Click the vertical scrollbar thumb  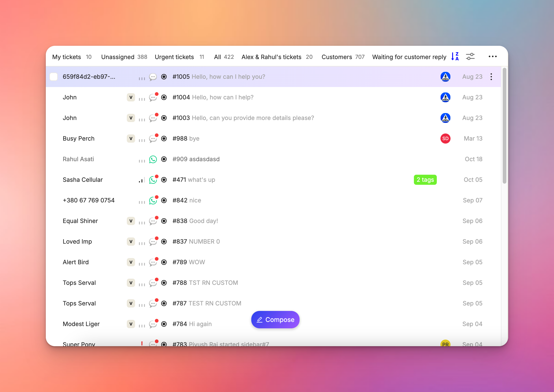[x=504, y=125]
